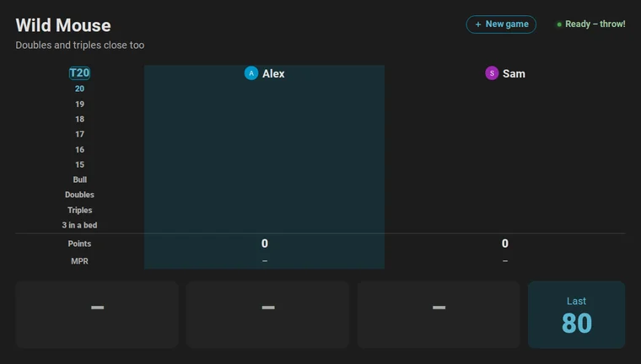The image size is (641, 364).
Task: Click Alex's points value 0
Action: (265, 244)
